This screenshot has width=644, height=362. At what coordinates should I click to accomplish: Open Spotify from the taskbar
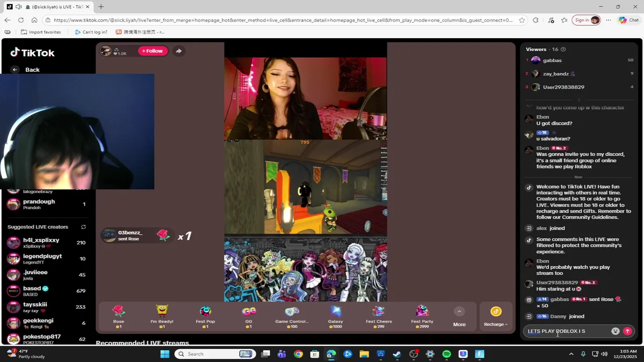click(446, 354)
